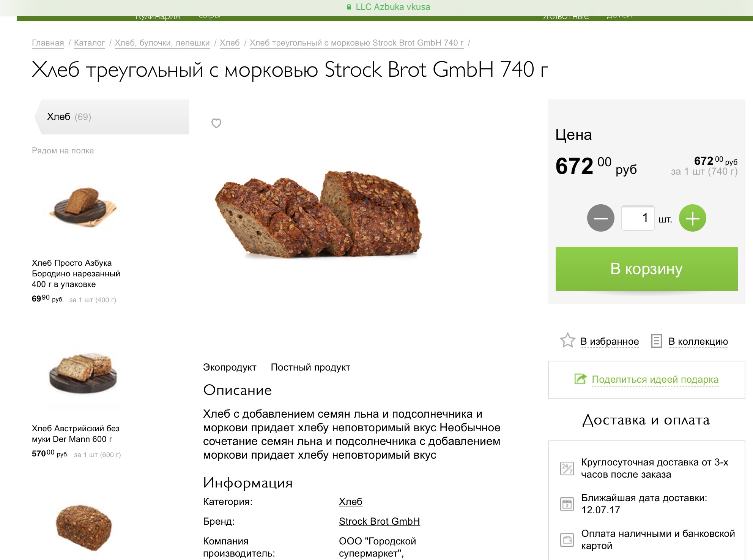753x560 pixels.
Task: Go to Главная breadcrumb link
Action: (x=48, y=43)
